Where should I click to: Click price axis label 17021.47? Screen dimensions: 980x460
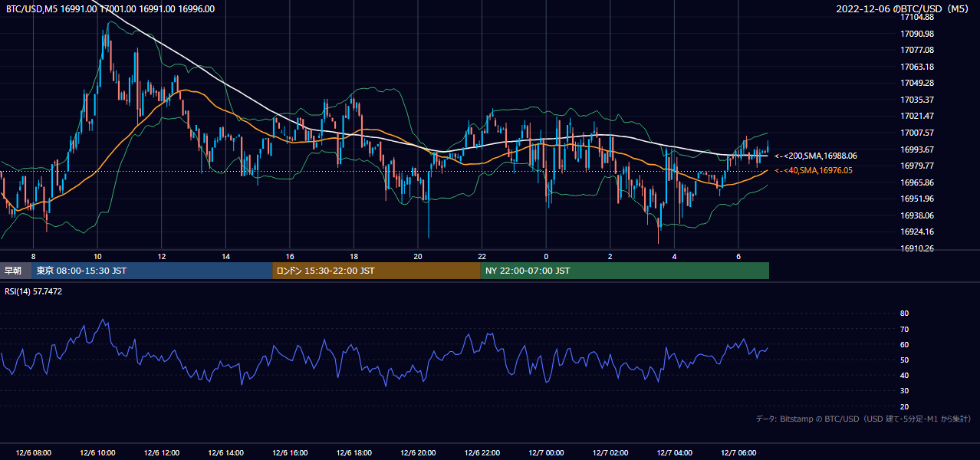(916, 116)
